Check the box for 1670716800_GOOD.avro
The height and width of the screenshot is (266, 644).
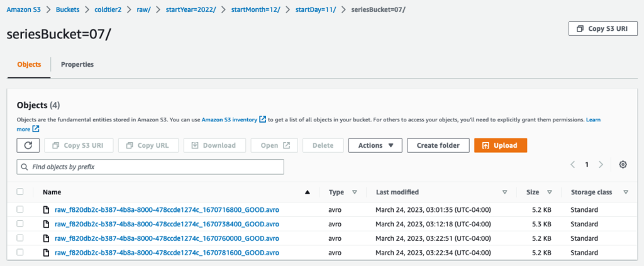(20, 210)
